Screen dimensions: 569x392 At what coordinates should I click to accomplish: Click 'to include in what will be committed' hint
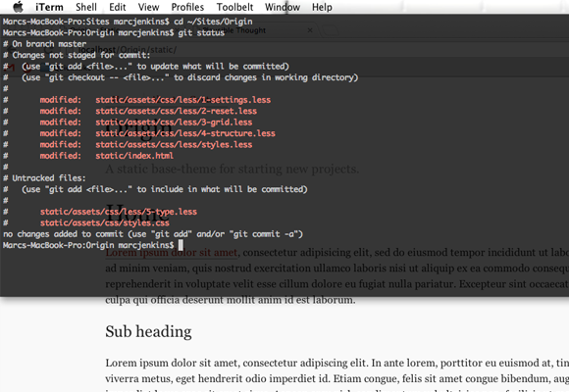coord(222,189)
